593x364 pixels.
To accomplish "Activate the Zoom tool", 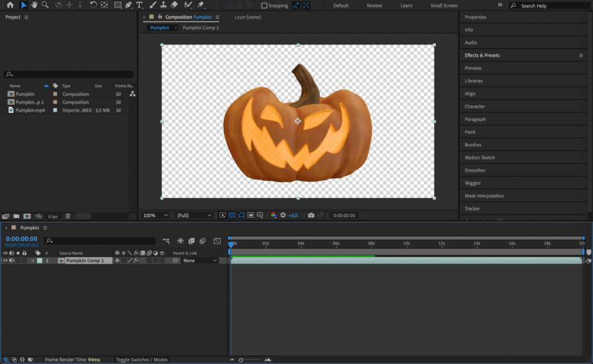I will [45, 5].
